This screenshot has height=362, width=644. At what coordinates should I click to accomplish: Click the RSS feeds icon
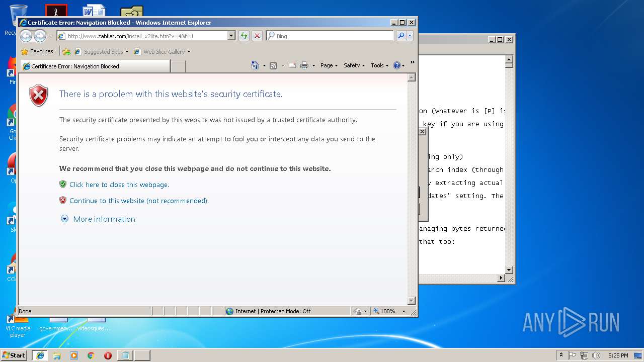click(x=273, y=65)
